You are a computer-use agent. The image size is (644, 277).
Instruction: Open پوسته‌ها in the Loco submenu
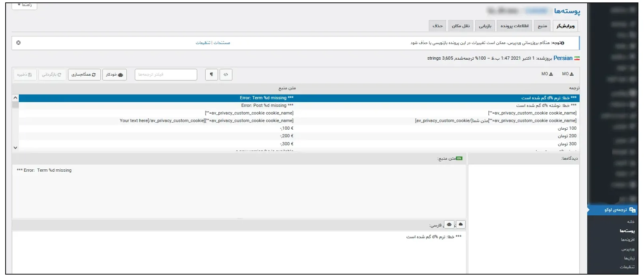[627, 231]
